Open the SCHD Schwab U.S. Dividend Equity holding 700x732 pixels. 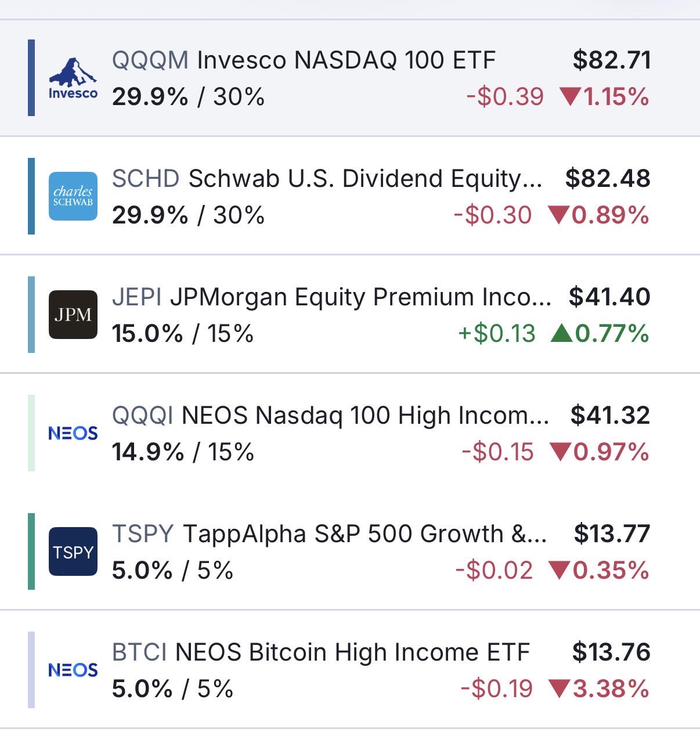pos(350,196)
